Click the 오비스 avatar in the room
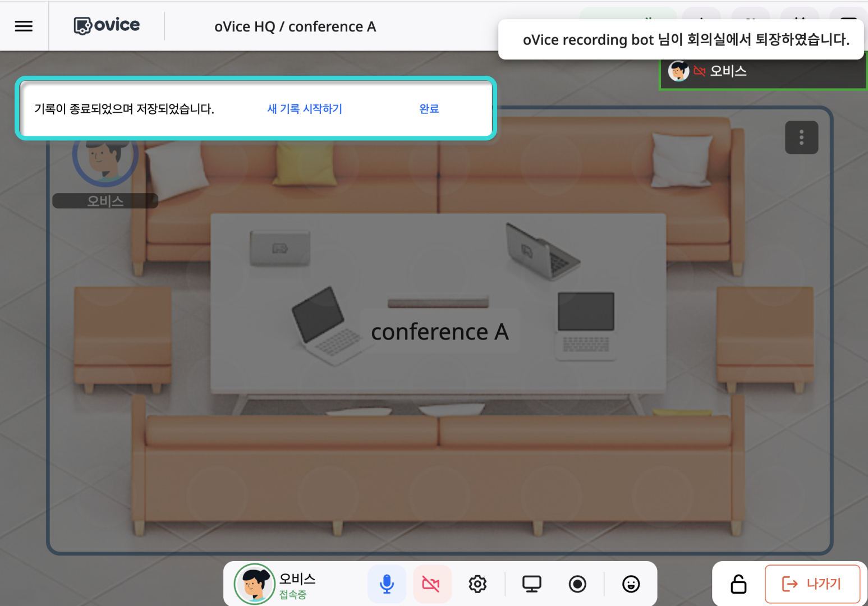The height and width of the screenshot is (606, 868). point(105,160)
